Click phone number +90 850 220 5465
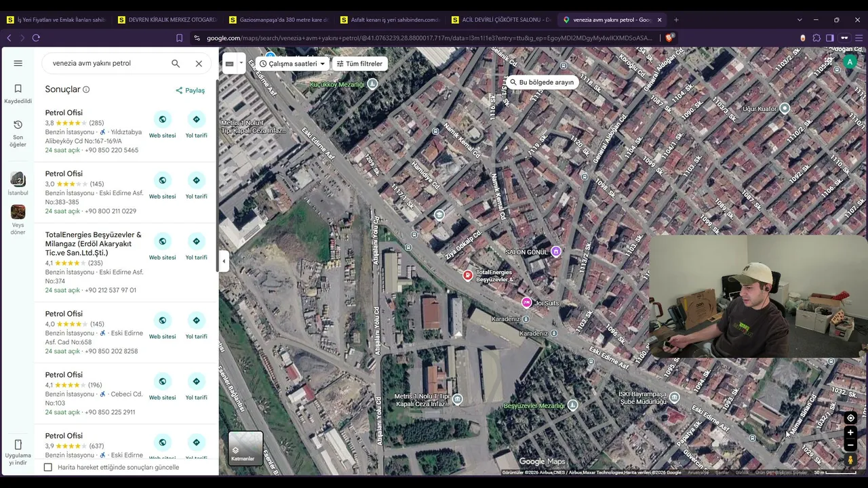This screenshot has width=868, height=488. [112, 150]
